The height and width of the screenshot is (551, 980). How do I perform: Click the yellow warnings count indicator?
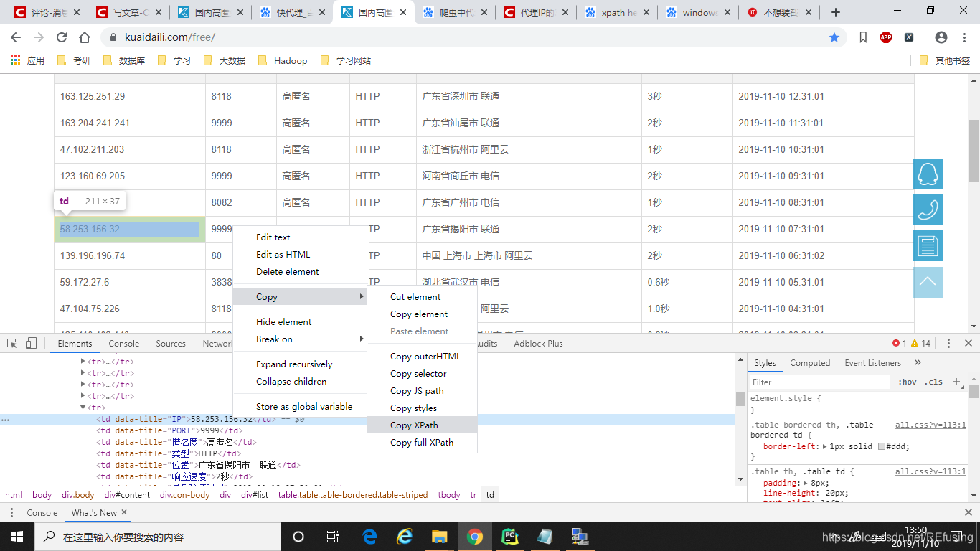pyautogui.click(x=920, y=343)
